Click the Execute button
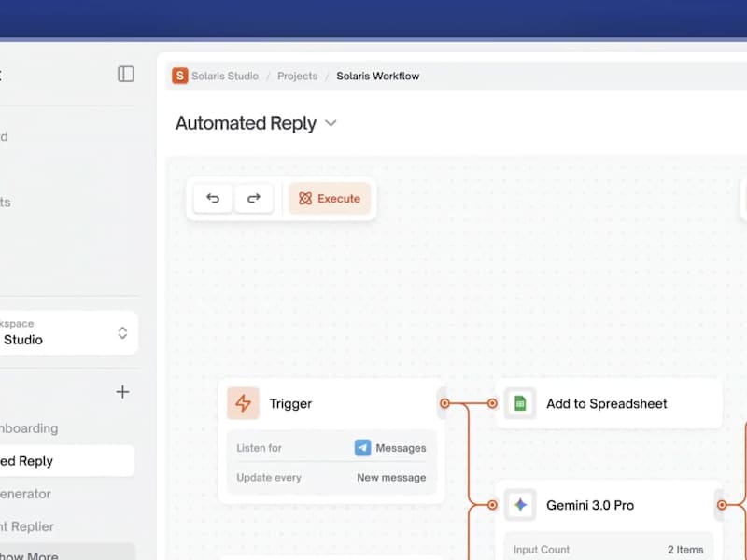The image size is (747, 560). 330,198
